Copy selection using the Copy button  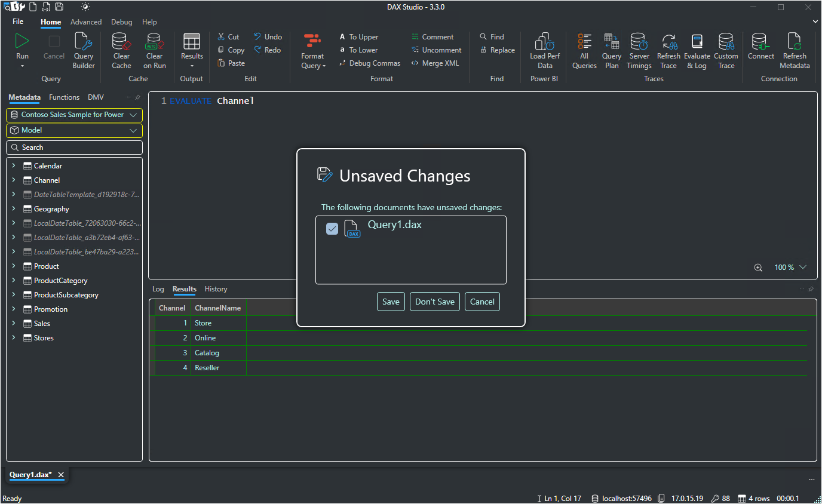231,50
